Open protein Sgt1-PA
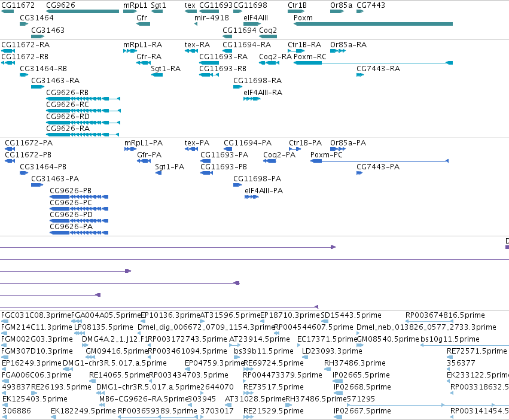This screenshot has width=509, height=420. [169, 167]
